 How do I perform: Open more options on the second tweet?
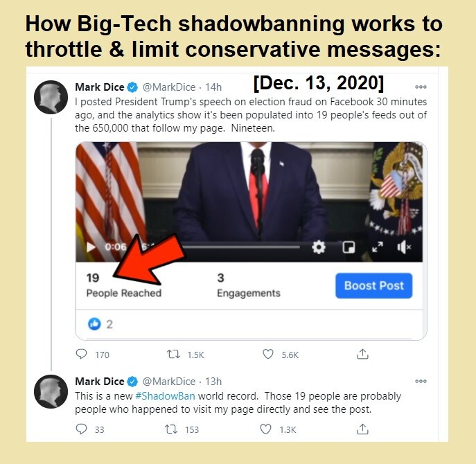point(421,381)
